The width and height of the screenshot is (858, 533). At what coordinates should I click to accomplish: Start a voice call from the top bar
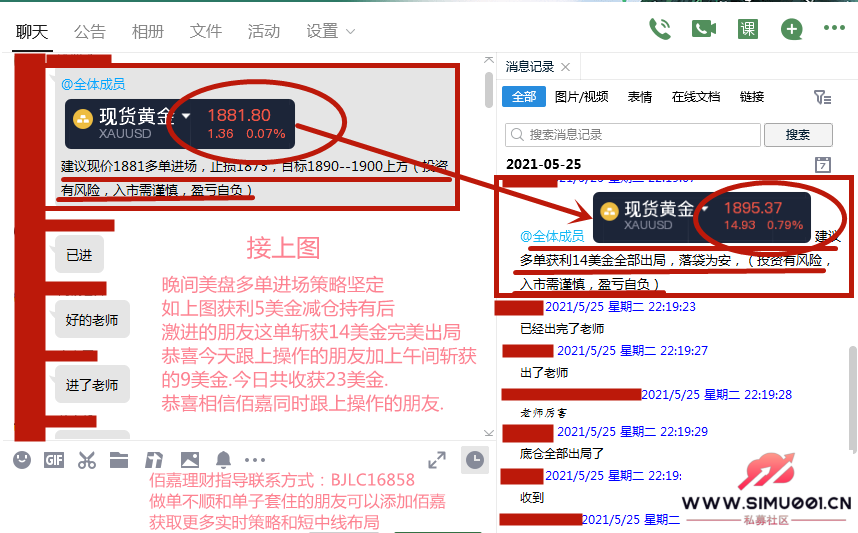(660, 29)
